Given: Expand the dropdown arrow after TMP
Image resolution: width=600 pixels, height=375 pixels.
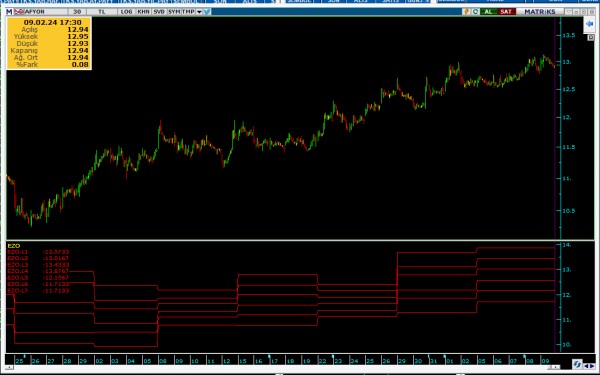Looking at the screenshot, I should point(199,12).
